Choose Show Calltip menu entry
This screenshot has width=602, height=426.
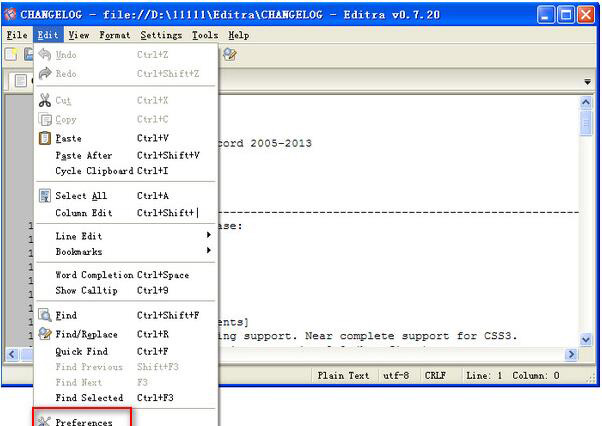click(126, 291)
